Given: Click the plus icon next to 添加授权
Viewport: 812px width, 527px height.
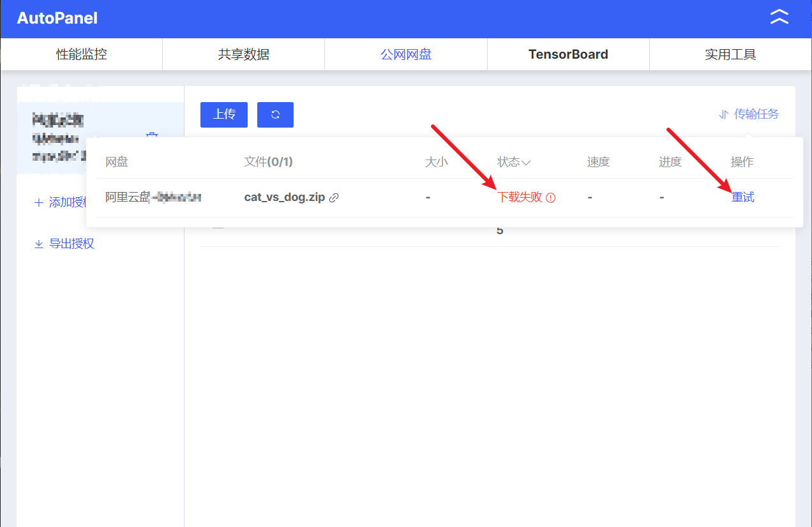Looking at the screenshot, I should (x=38, y=202).
